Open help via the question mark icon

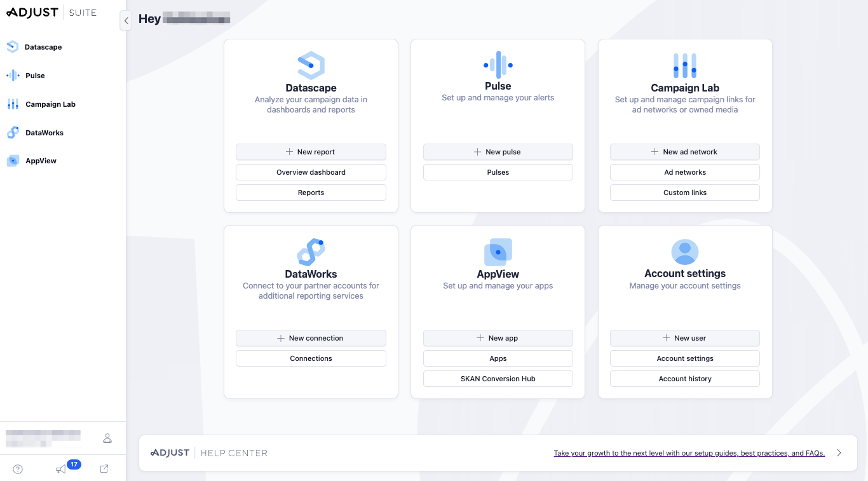click(18, 469)
